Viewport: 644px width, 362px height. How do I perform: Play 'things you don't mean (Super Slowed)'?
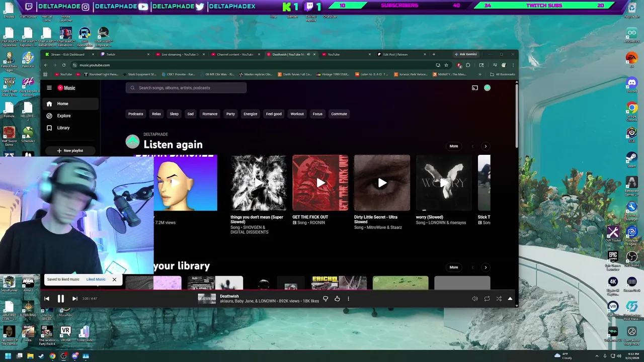[259, 183]
